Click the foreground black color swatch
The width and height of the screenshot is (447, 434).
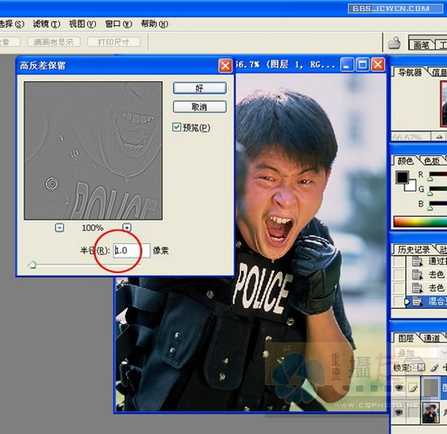(x=402, y=177)
